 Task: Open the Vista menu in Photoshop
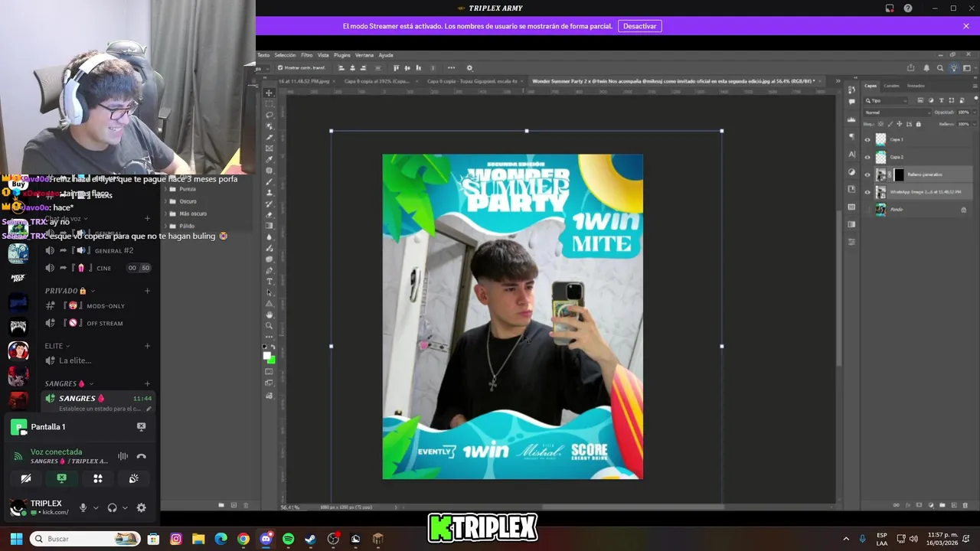323,55
